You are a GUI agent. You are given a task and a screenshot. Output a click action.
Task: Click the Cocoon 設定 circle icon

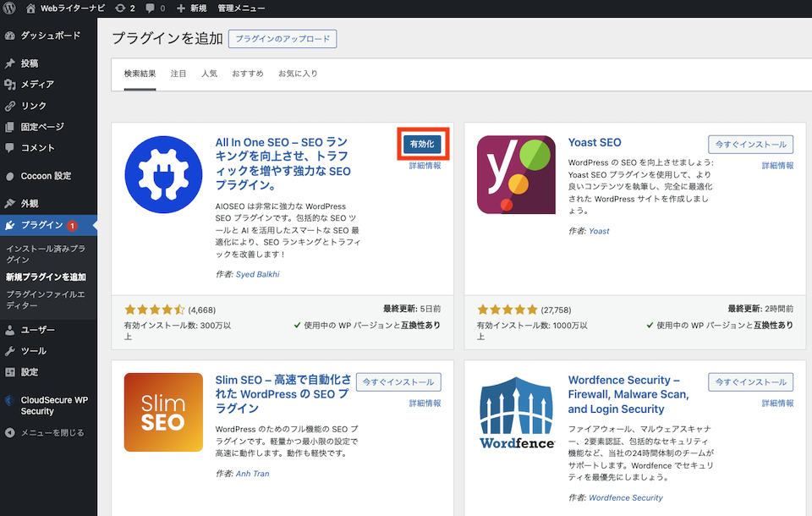tap(10, 176)
